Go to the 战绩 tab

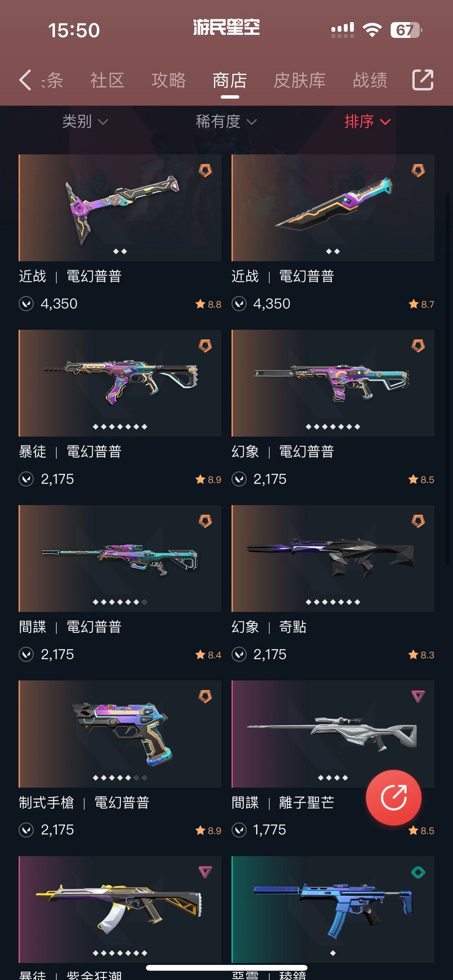(x=370, y=80)
